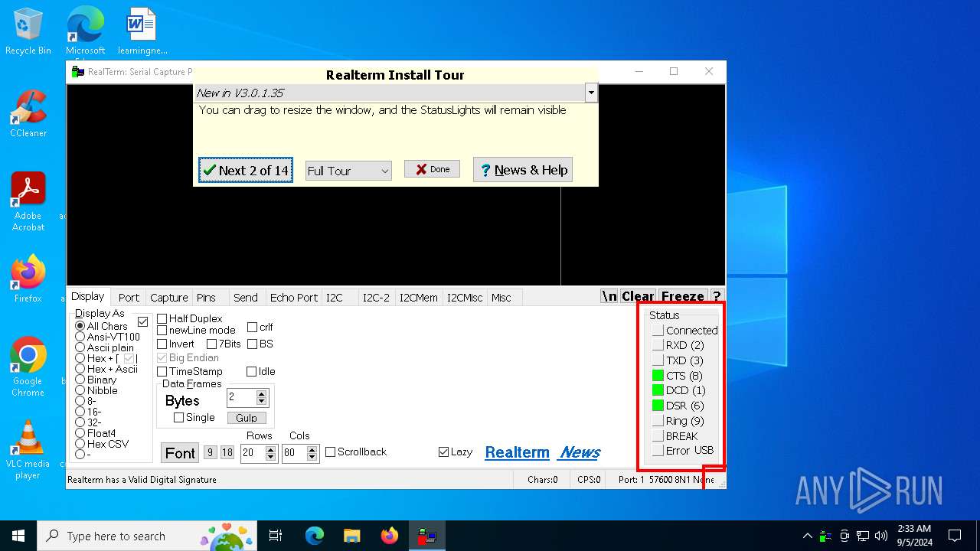
Task: Click the Connected status light
Action: pos(658,331)
